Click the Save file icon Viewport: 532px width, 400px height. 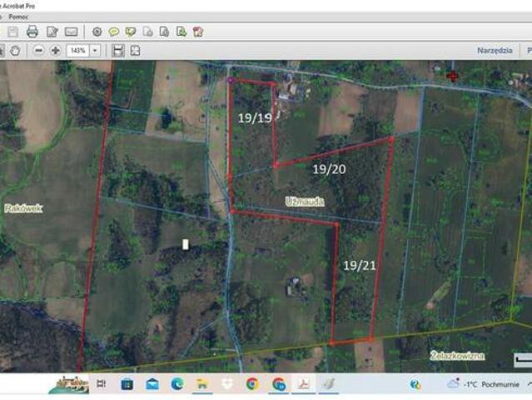pyautogui.click(x=12, y=32)
